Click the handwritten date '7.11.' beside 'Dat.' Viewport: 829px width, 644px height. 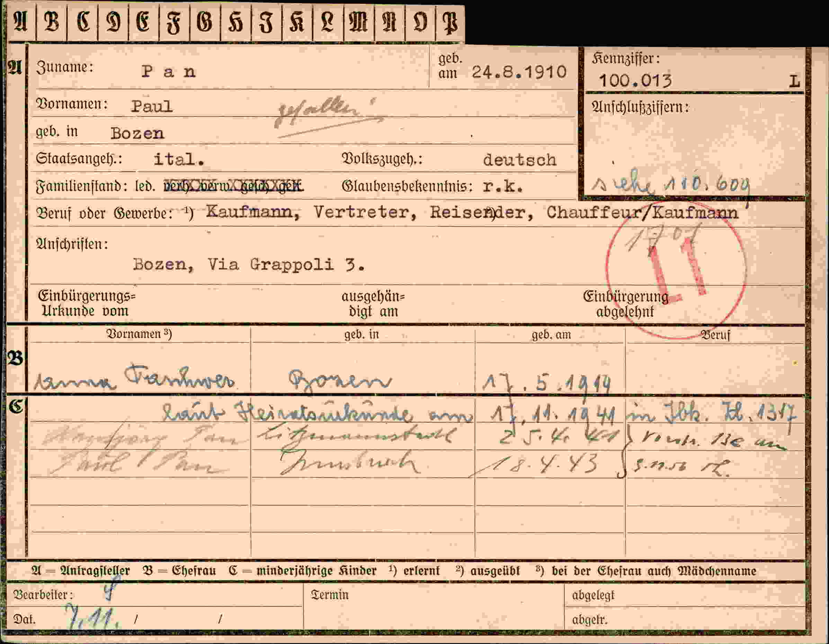[x=93, y=617]
